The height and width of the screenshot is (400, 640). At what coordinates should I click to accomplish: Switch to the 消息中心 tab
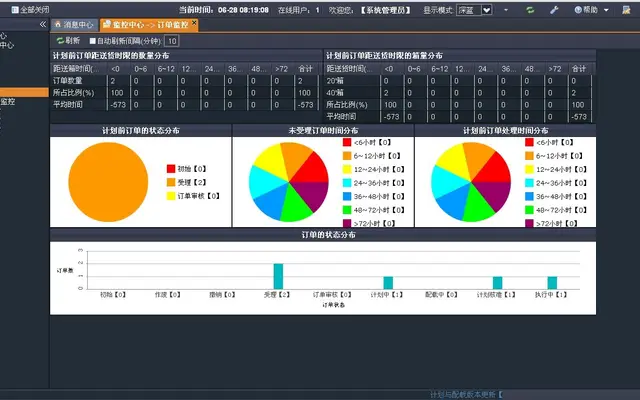(74, 25)
